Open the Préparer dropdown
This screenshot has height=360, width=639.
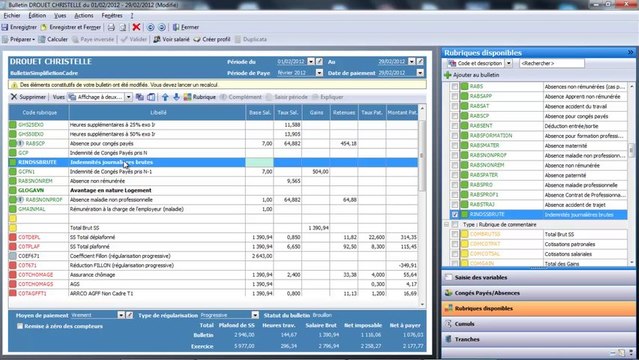[18, 40]
